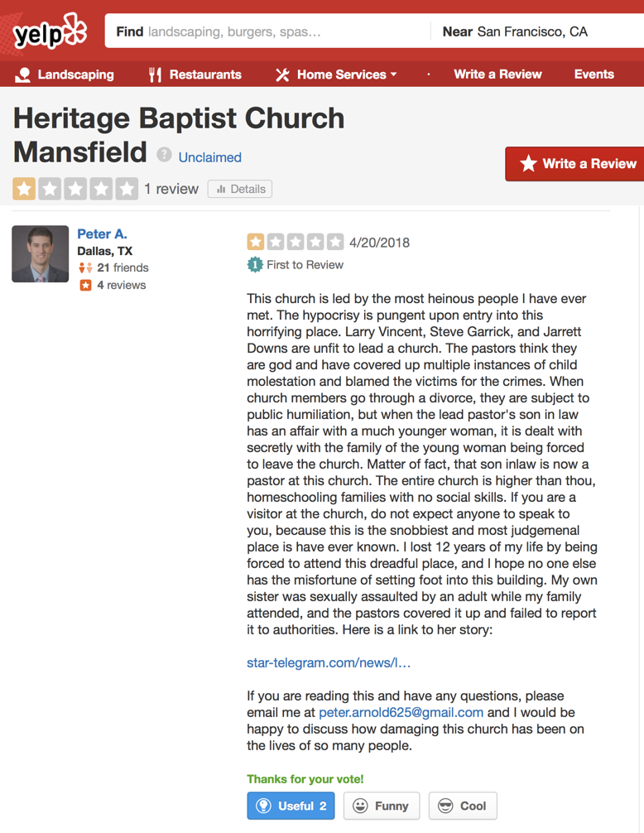Click the Restaurants fork and knife icon

[155, 75]
